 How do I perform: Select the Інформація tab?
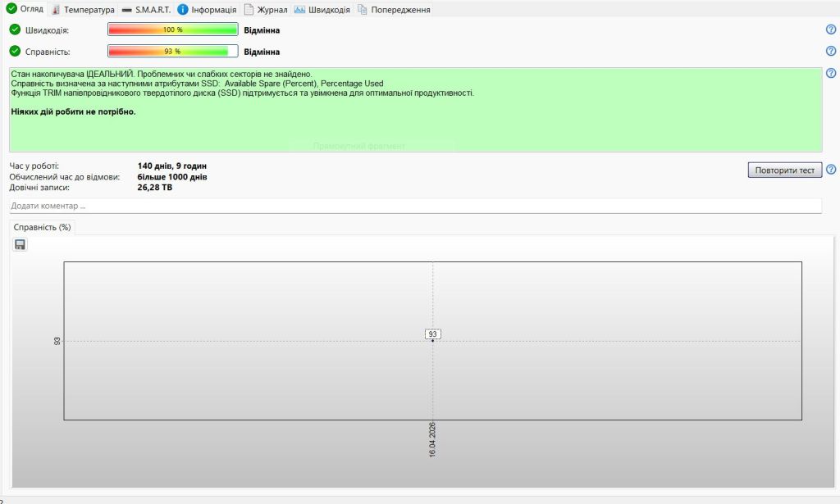[207, 10]
